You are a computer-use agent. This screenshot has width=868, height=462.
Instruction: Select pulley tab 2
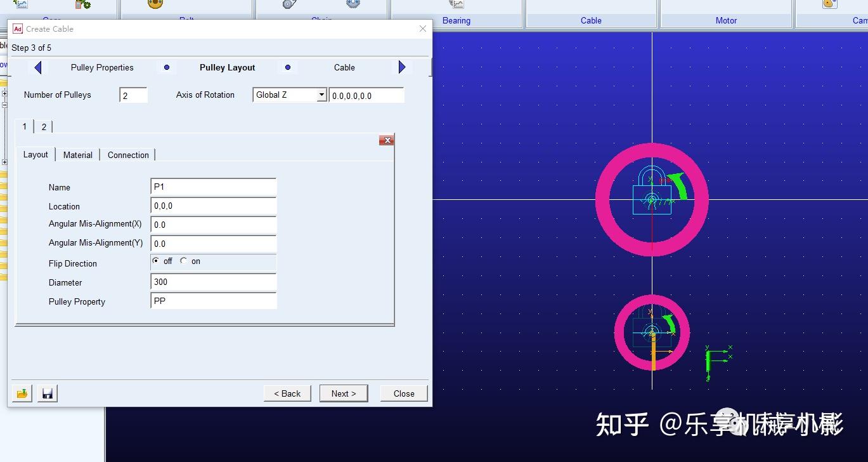pos(43,127)
